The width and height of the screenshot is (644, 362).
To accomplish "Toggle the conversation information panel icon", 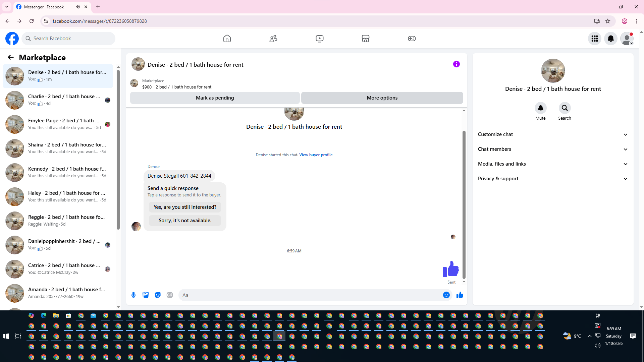I will (x=456, y=64).
